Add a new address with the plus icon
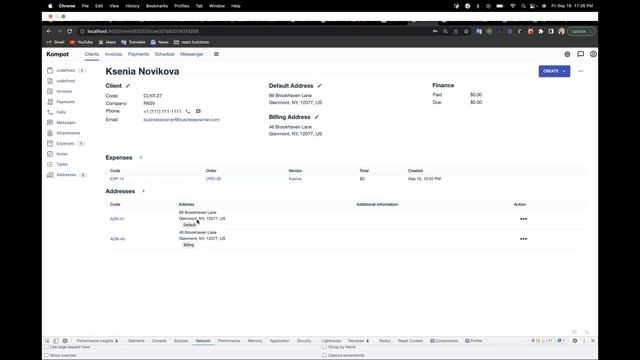The height and width of the screenshot is (360, 640). coord(143,191)
